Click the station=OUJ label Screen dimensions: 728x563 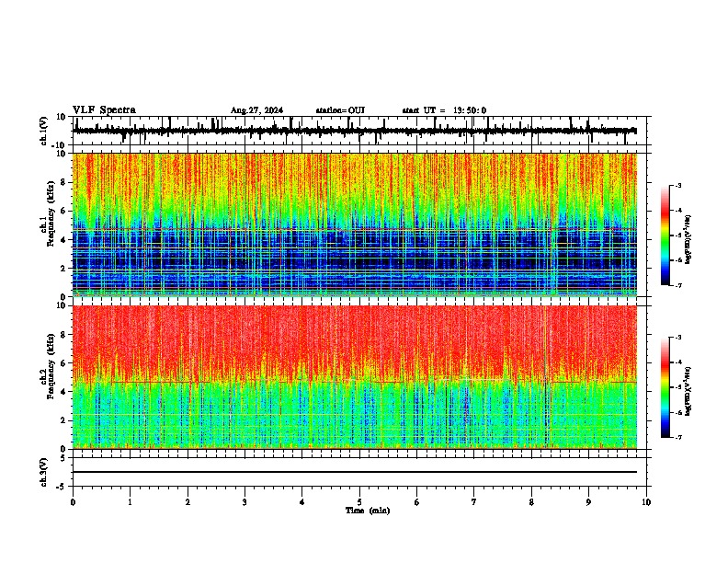(x=340, y=110)
